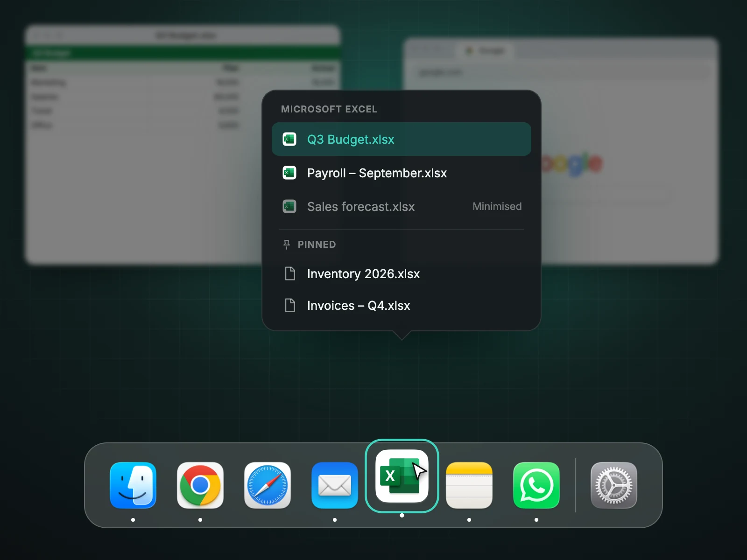Screen dimensions: 747x560
Task: Open Finder from the dock
Action: 133,485
